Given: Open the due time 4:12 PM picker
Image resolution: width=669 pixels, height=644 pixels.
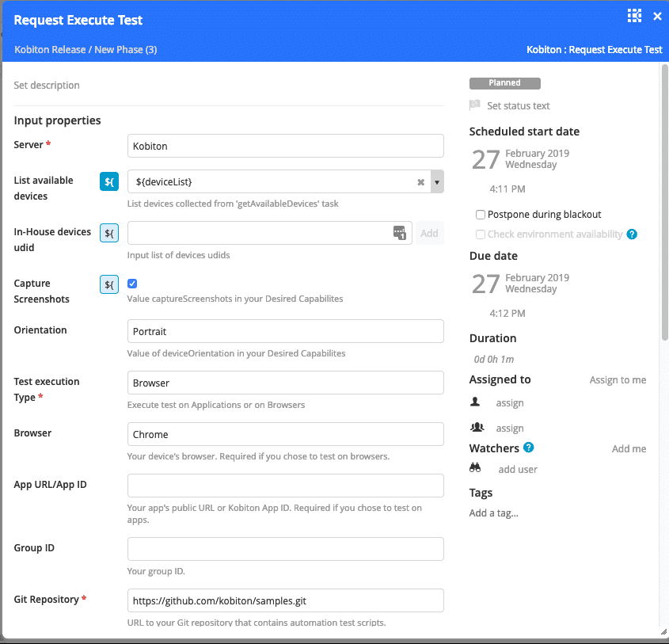Looking at the screenshot, I should pyautogui.click(x=508, y=314).
